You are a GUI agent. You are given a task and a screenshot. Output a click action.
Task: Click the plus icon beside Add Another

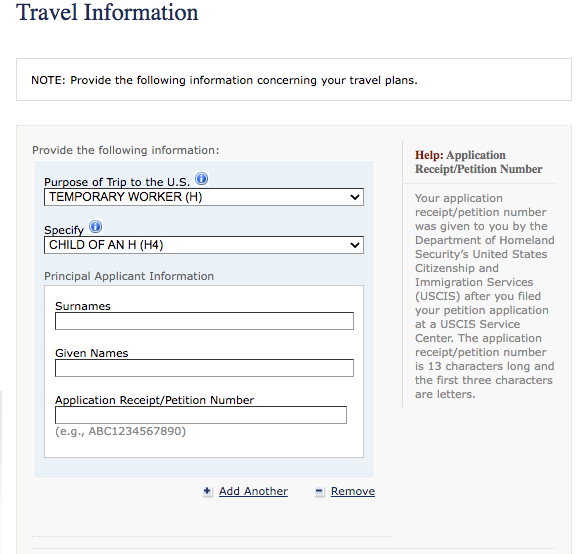[x=208, y=491]
